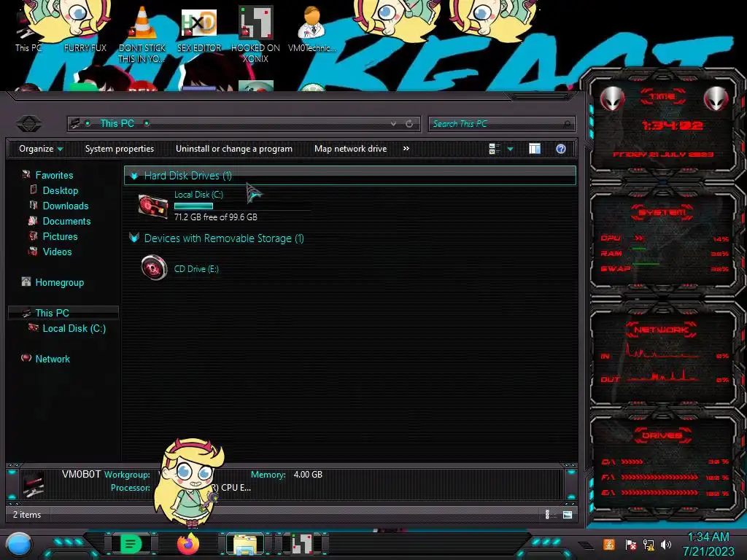Collapse the Hard Disk Drives group

click(134, 176)
